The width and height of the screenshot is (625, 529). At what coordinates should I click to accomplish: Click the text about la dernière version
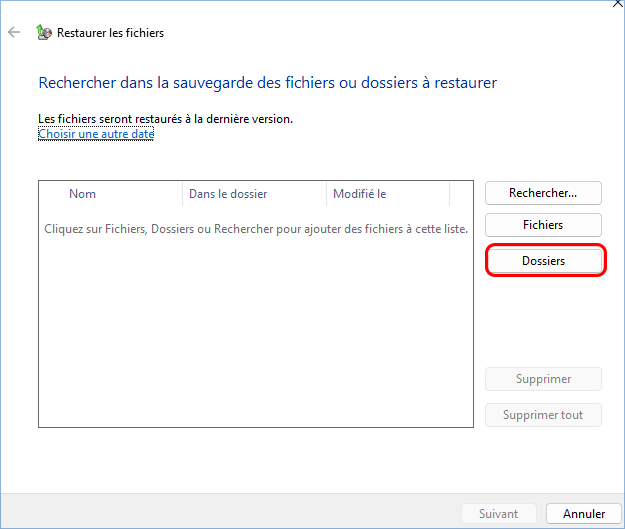point(166,118)
